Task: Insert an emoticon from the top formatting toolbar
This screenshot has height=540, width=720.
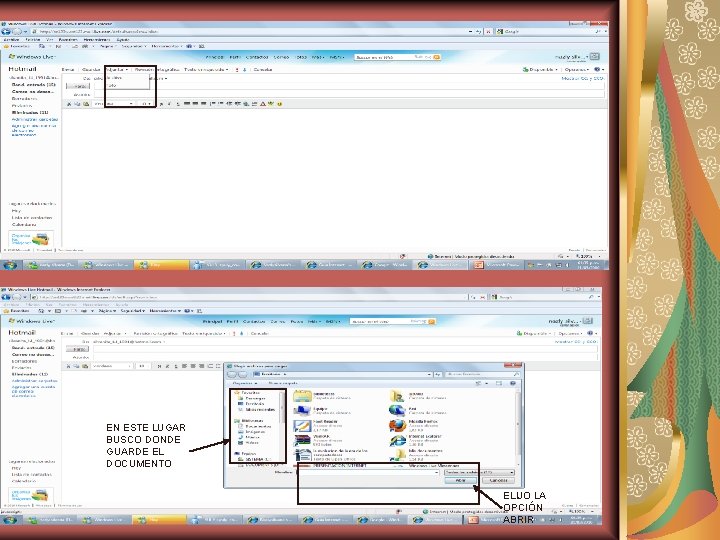Action: [x=280, y=104]
